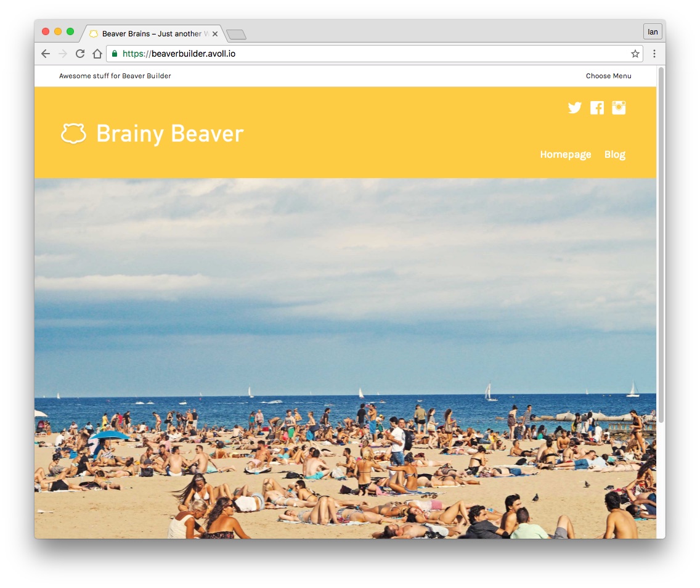The width and height of the screenshot is (700, 588).
Task: Maximize window with the green button
Action: pos(70,31)
